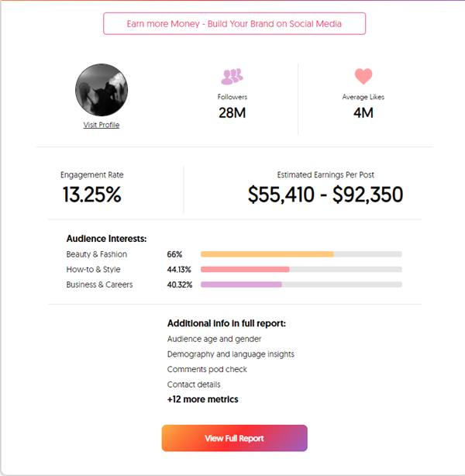Click the Business & Careers interest label

pos(99,285)
